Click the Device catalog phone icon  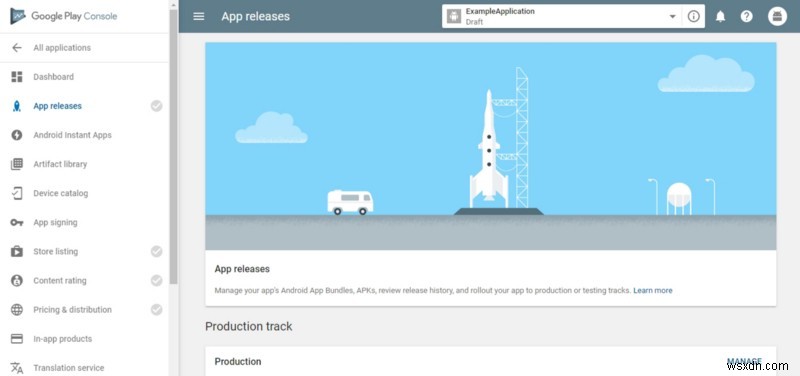(x=17, y=193)
